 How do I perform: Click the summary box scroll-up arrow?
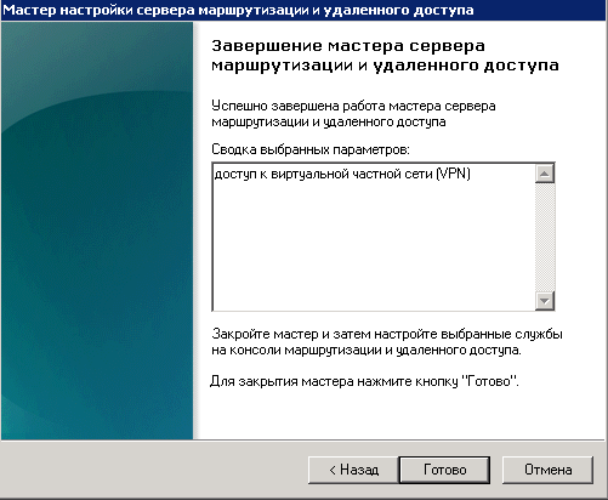545,174
